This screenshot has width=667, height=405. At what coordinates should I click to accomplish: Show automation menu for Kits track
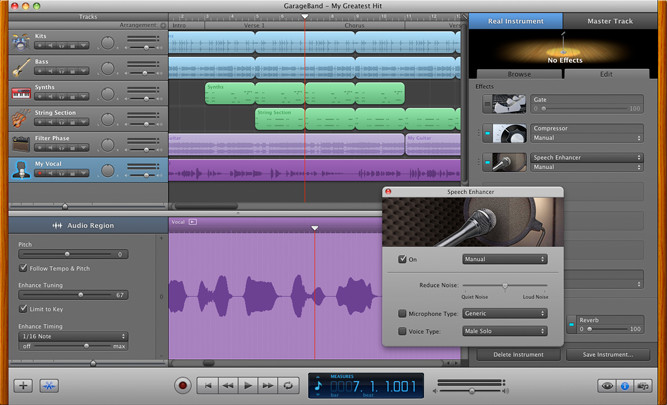(83, 46)
